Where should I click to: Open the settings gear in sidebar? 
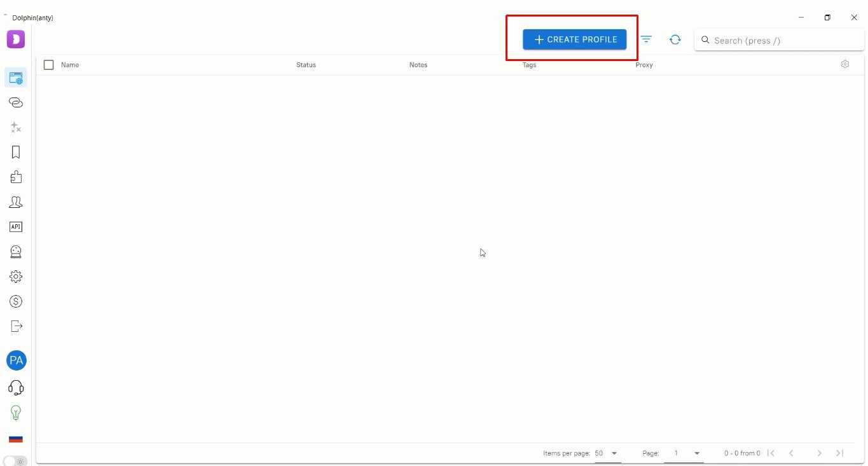tap(16, 277)
